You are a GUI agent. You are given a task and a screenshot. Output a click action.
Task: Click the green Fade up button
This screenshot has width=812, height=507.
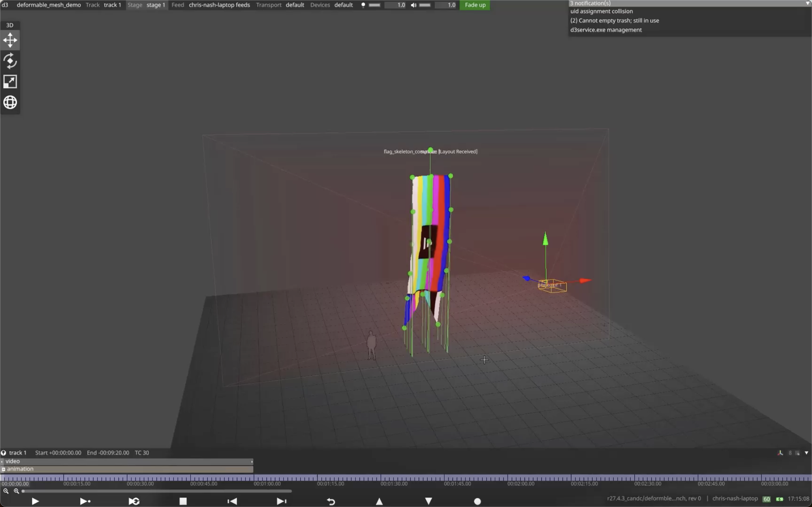pyautogui.click(x=475, y=5)
